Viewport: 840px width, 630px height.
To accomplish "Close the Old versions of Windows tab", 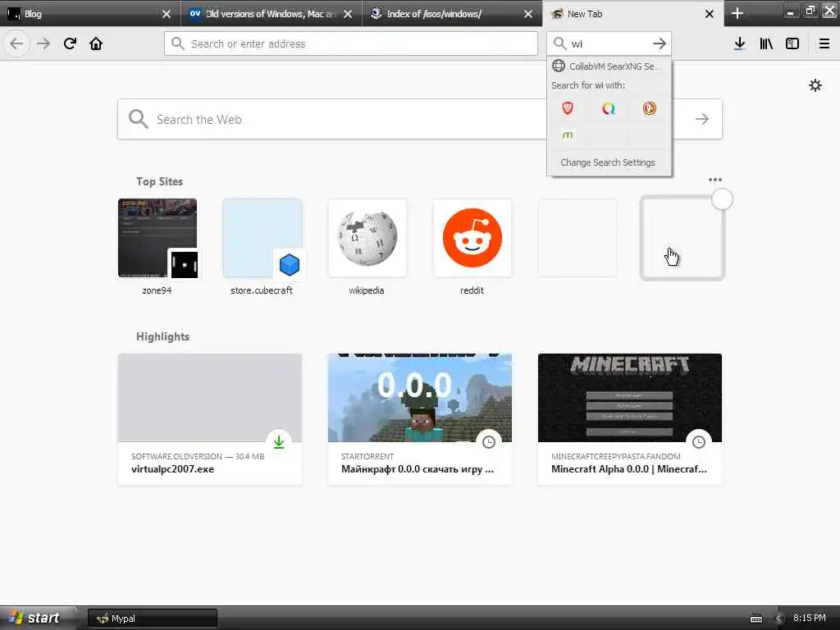I will point(348,14).
